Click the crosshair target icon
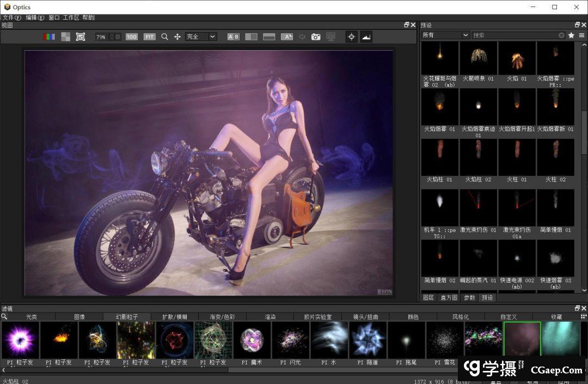The height and width of the screenshot is (384, 588). 351,37
